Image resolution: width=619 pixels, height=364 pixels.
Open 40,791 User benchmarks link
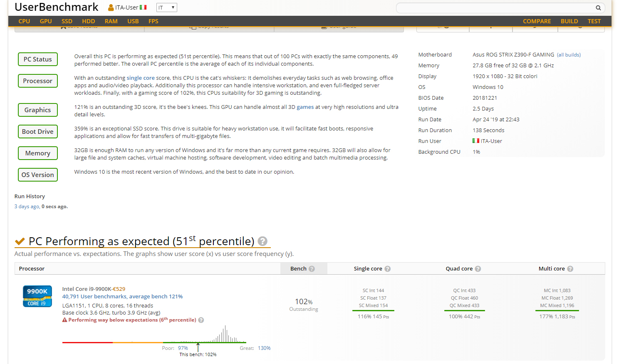pos(122,296)
